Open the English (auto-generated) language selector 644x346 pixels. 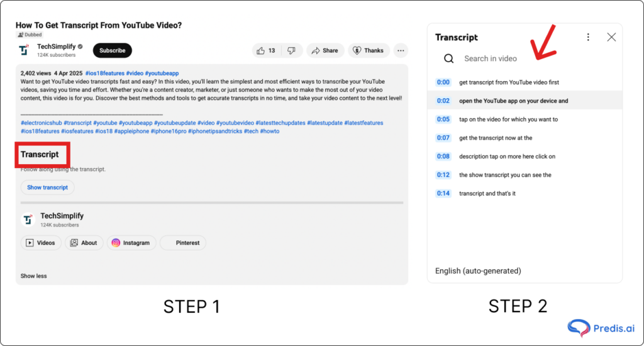point(478,271)
